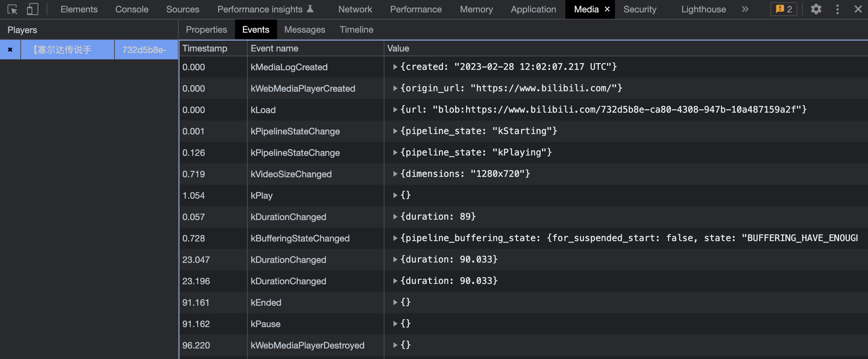Viewport: 868px width, 359px height.
Task: Expand the kMediaLogCreated value object
Action: tap(395, 67)
